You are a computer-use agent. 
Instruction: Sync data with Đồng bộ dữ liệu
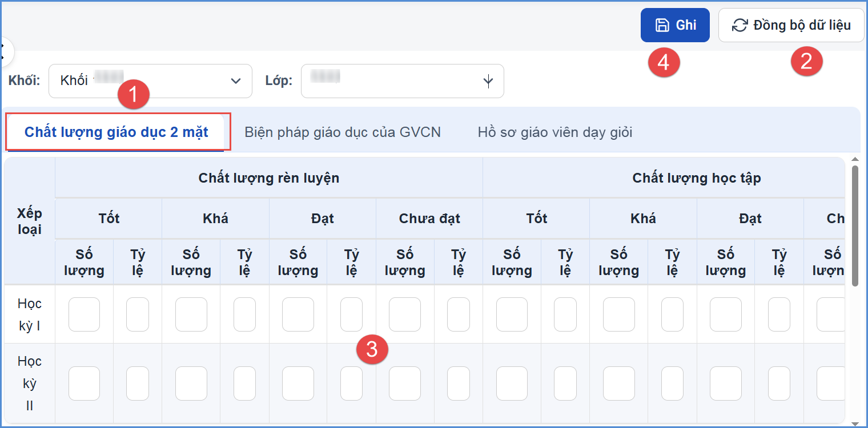click(791, 25)
